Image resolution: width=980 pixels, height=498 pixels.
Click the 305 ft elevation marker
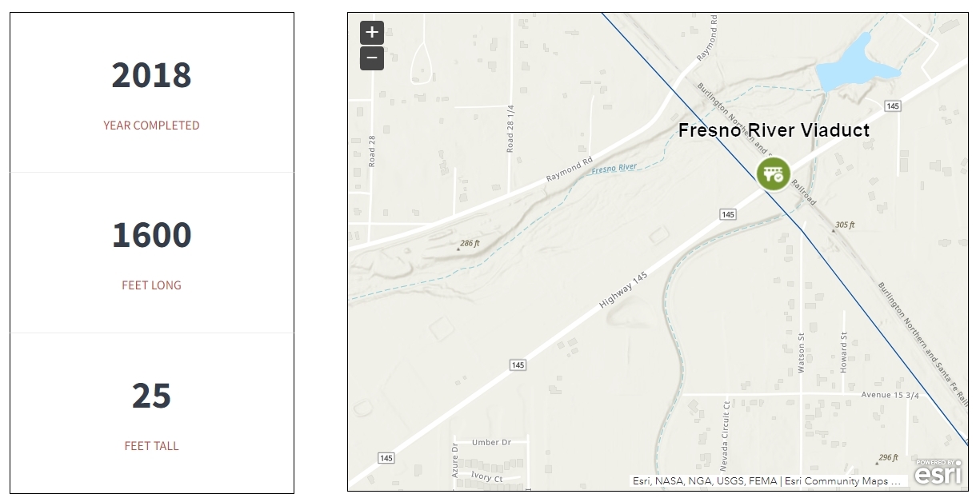(x=844, y=225)
